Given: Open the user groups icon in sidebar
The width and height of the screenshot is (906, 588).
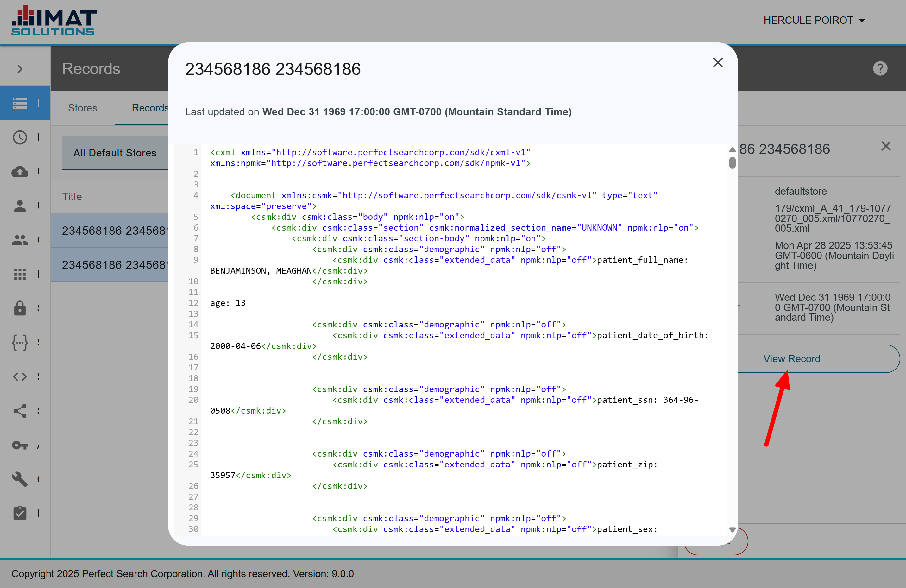Looking at the screenshot, I should pos(20,240).
